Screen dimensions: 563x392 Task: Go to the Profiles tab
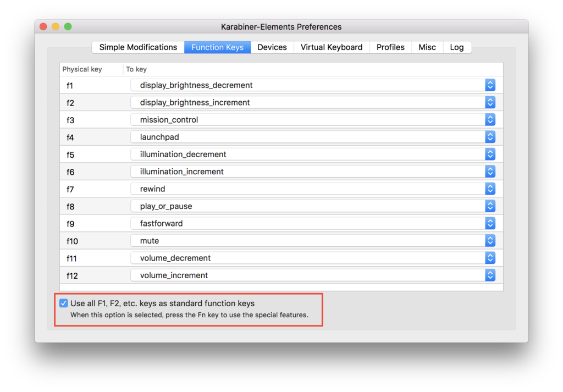tap(390, 47)
